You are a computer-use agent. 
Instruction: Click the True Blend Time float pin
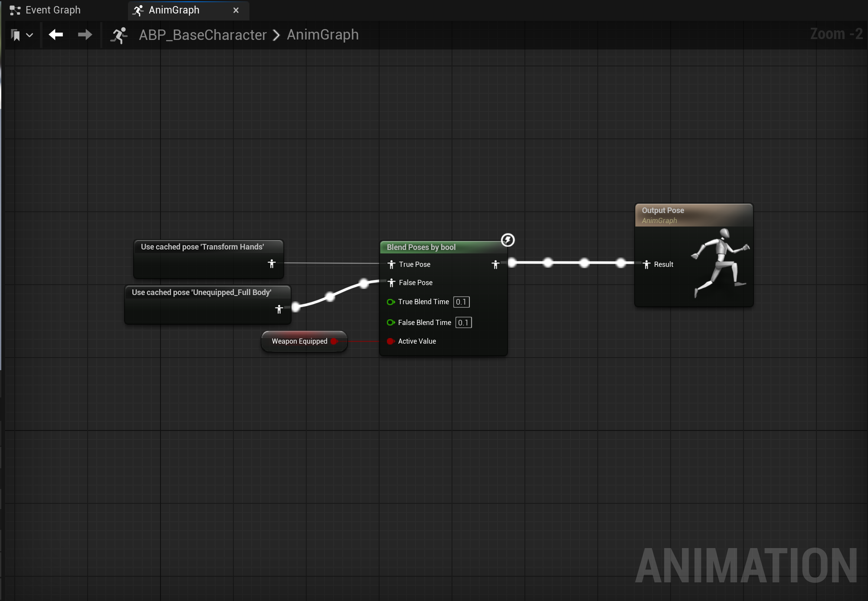[390, 302]
